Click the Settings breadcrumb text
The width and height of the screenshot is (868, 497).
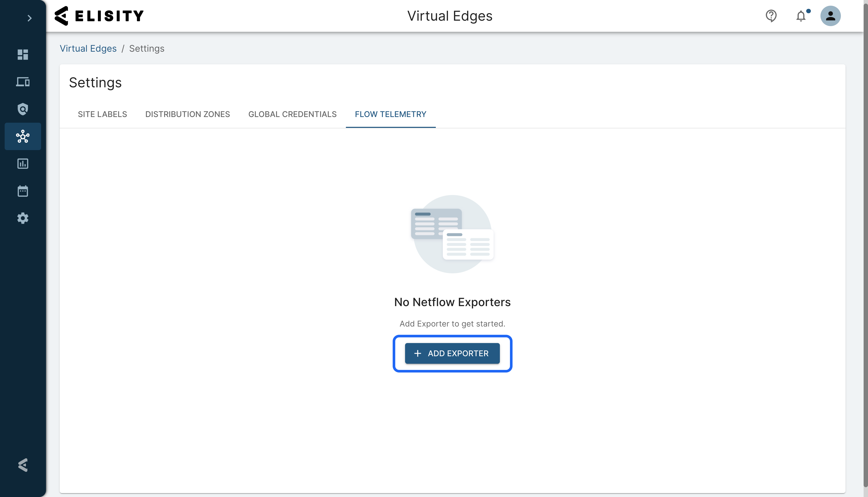(x=147, y=49)
